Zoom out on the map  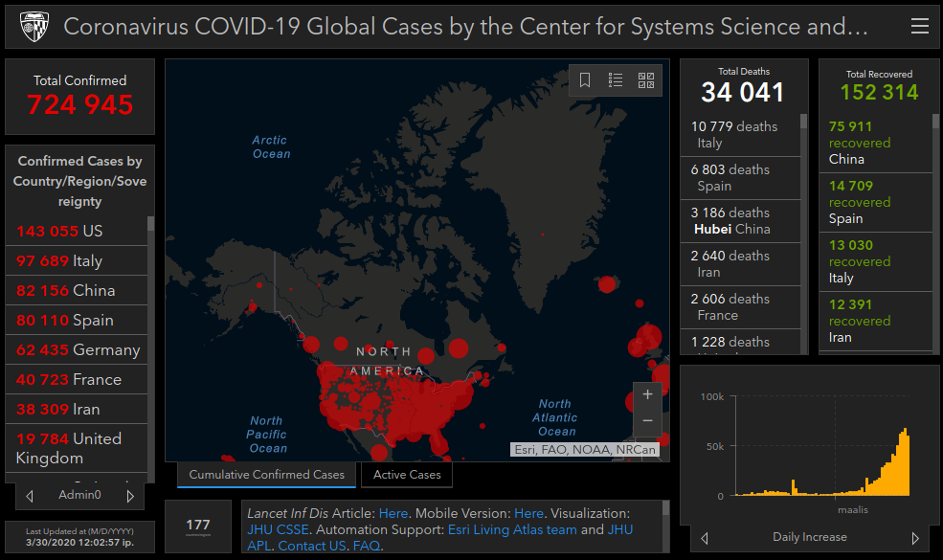[x=647, y=420]
